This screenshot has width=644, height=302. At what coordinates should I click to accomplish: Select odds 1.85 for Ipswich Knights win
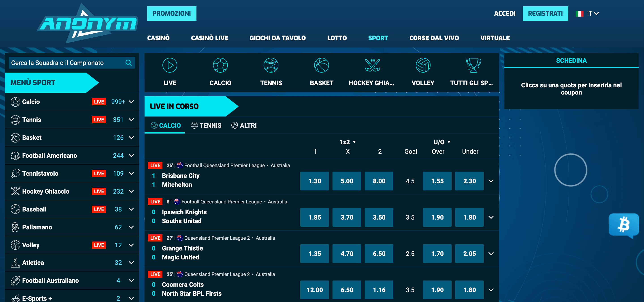314,217
